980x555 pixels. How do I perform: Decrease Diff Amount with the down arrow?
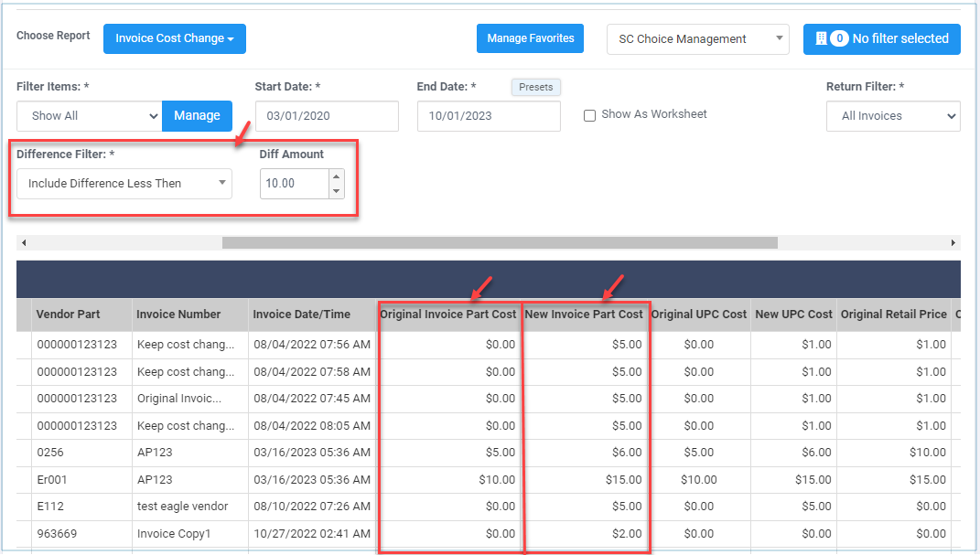coord(336,191)
